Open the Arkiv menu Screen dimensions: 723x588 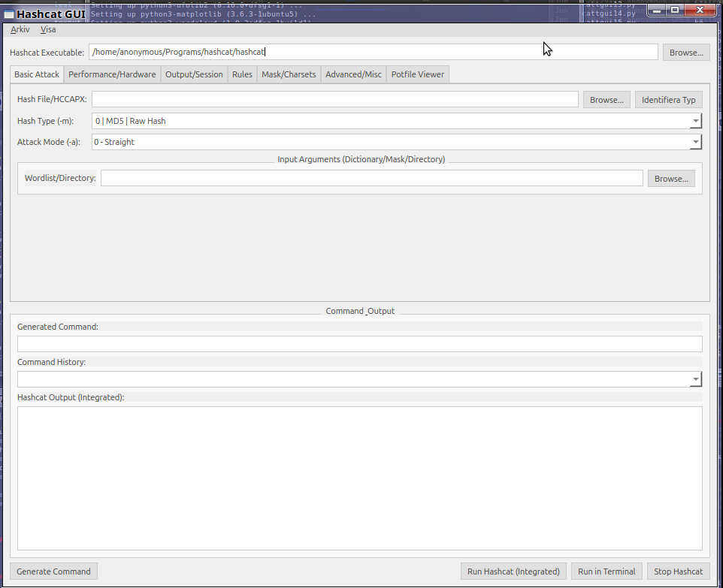click(20, 29)
